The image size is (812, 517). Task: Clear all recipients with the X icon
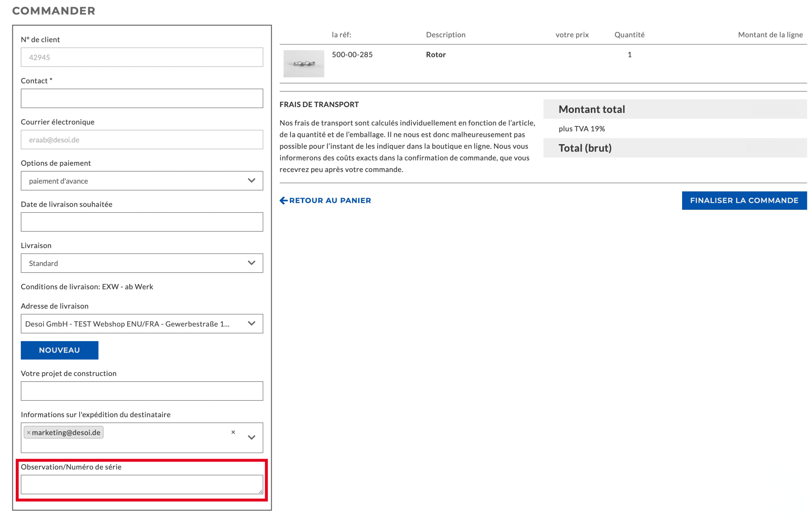[233, 432]
